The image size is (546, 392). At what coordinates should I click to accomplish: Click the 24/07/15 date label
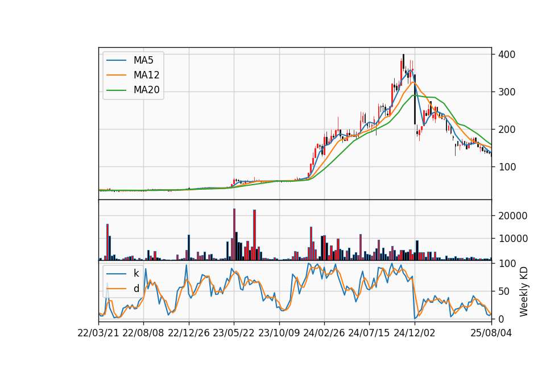point(369,333)
